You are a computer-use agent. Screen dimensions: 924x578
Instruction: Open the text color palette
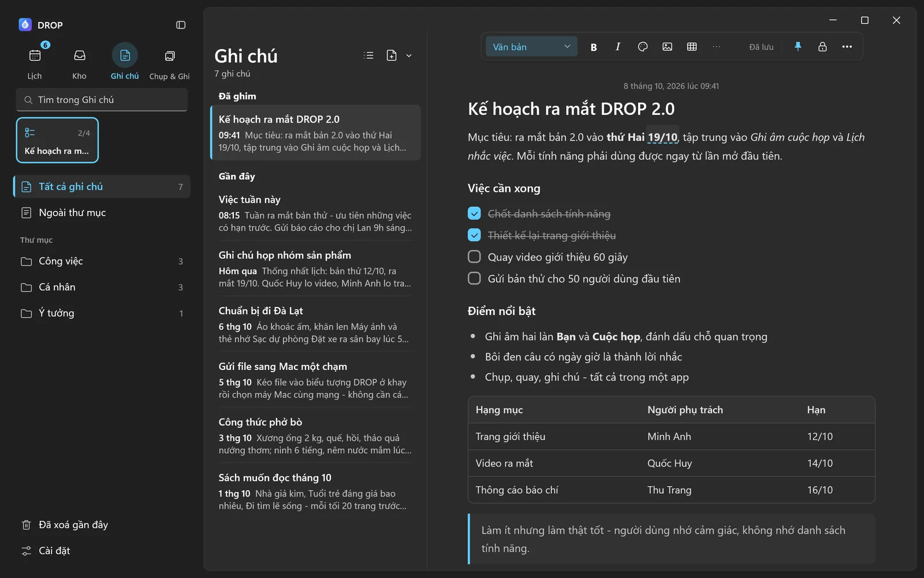point(643,47)
